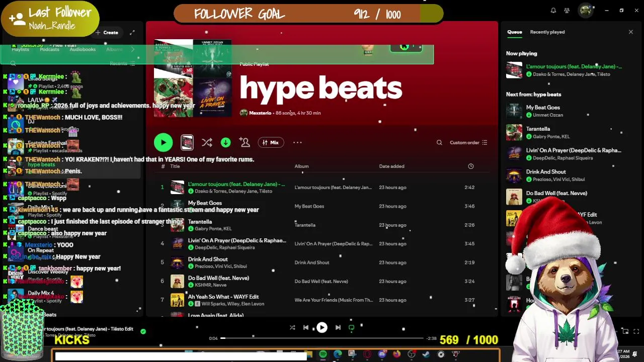Click the invite collaborators icon
644x362 pixels.
[245, 143]
